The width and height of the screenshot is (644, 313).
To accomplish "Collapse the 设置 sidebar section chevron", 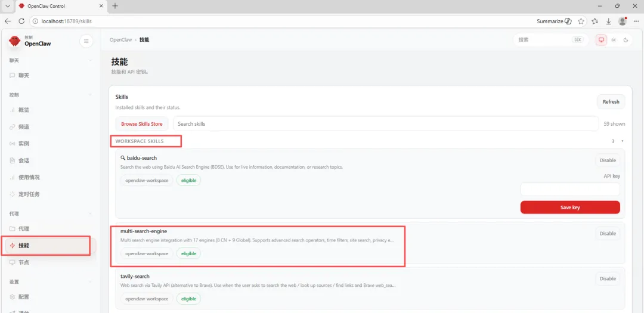I will click(x=91, y=282).
